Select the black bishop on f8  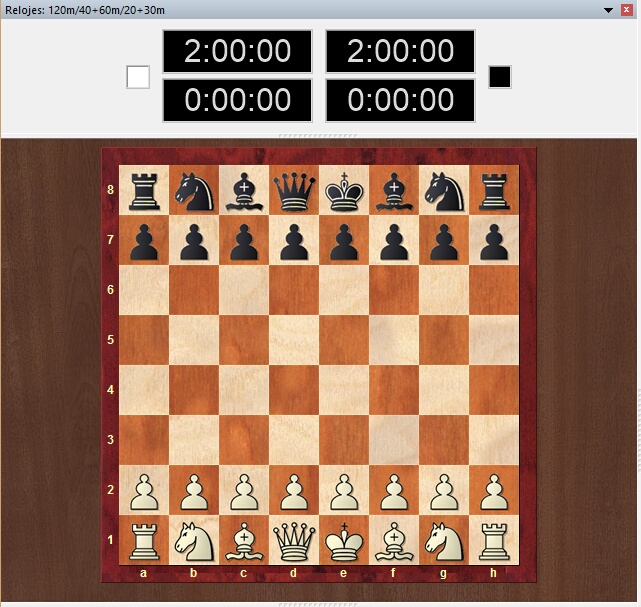(394, 190)
